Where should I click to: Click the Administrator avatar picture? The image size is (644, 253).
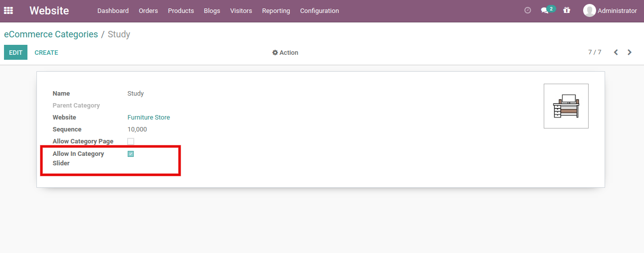(589, 10)
